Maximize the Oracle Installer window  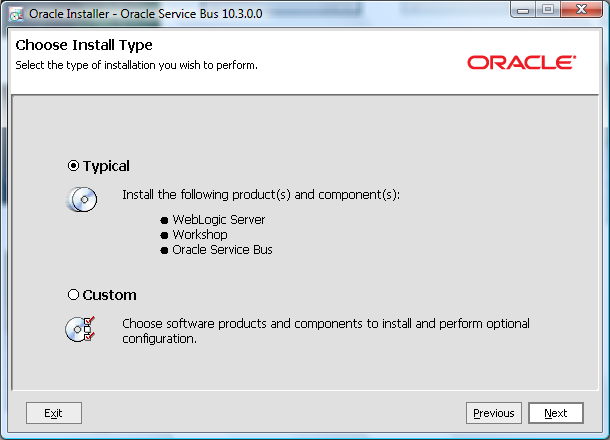click(548, 10)
